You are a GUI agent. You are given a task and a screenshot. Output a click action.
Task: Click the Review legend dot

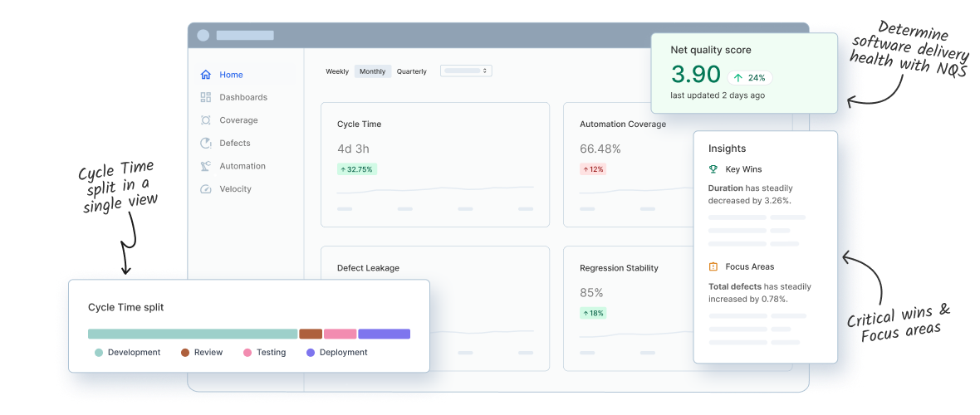[x=185, y=353]
